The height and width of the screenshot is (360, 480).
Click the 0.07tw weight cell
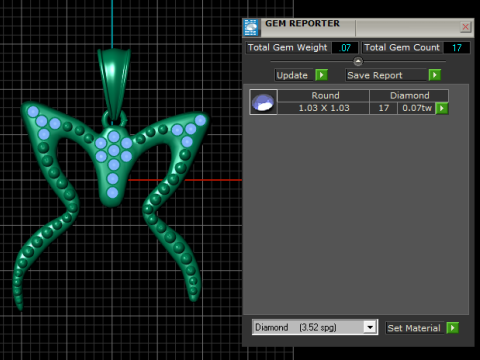[417, 108]
